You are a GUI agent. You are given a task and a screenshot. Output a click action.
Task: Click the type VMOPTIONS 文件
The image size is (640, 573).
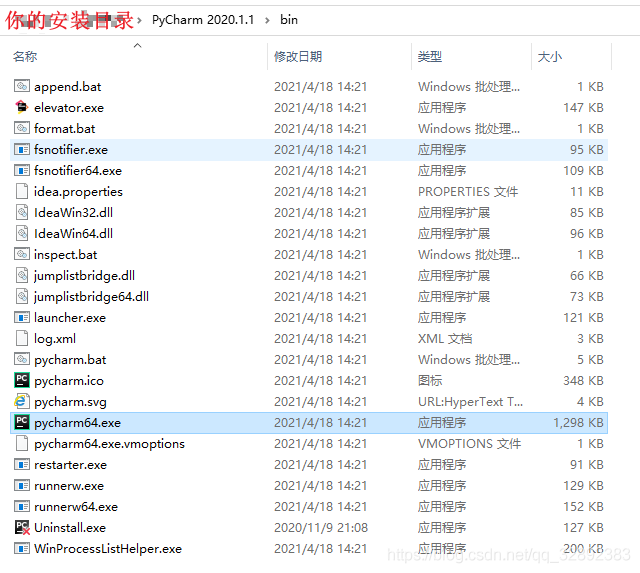(469, 443)
